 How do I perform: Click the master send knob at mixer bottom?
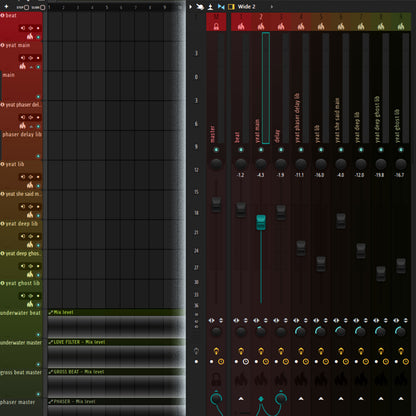click(x=216, y=399)
